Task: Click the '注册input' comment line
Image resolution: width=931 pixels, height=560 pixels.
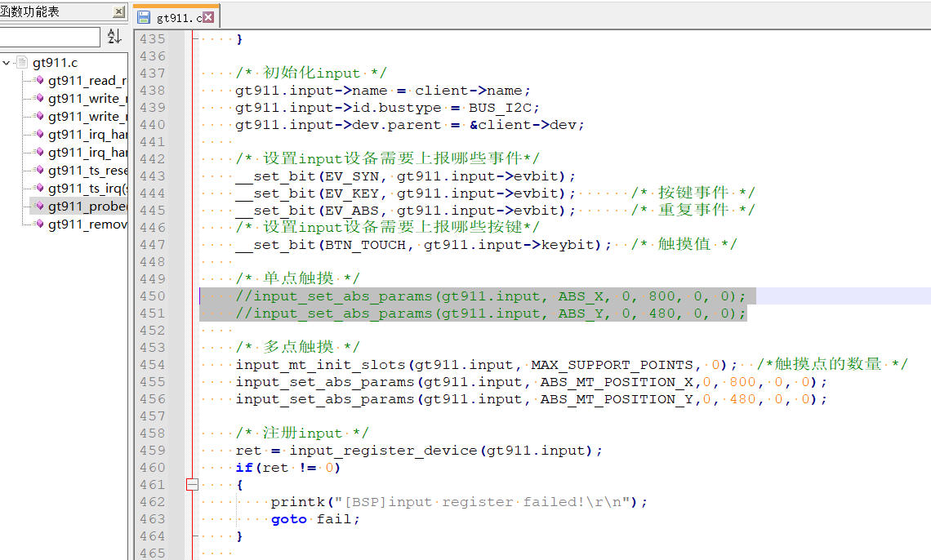Action: tap(302, 433)
